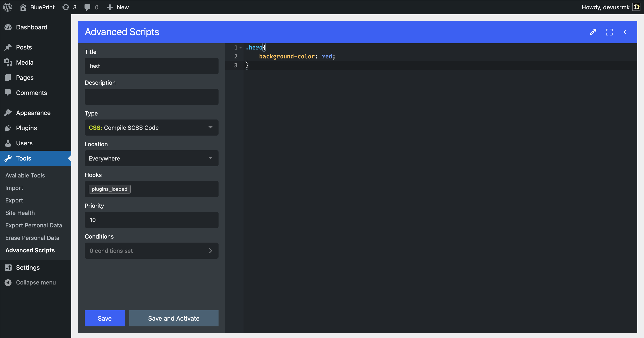Click the Tools wrench icon
The image size is (644, 338).
(x=8, y=158)
